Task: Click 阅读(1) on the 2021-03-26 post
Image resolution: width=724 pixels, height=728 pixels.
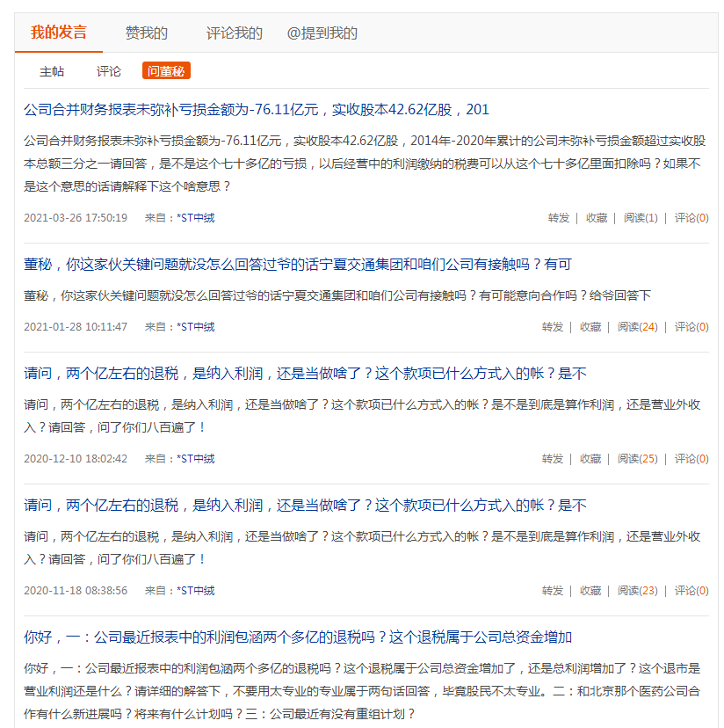Action: pyautogui.click(x=641, y=218)
